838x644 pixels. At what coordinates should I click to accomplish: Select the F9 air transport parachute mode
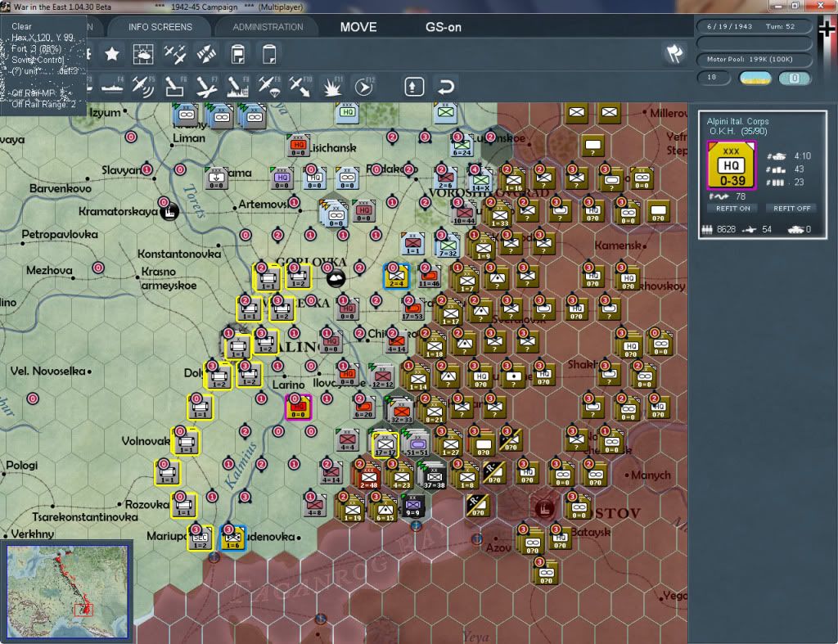[x=269, y=87]
